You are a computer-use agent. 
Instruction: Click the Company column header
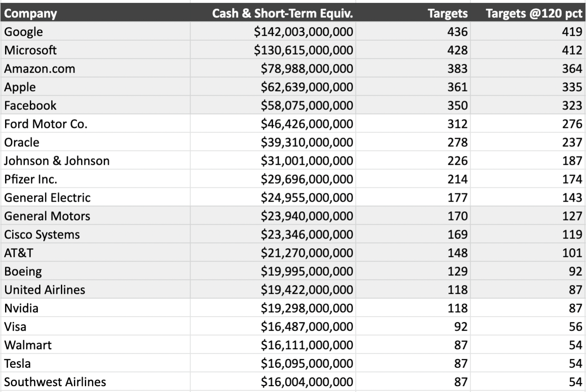(31, 13)
